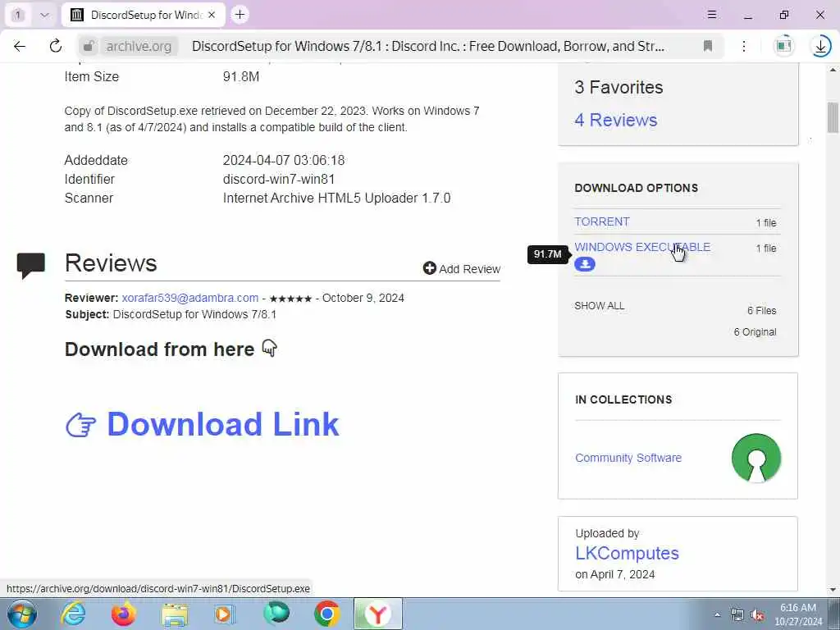Launch Firefox from the taskbar
Screen dimensions: 840x630
124,614
